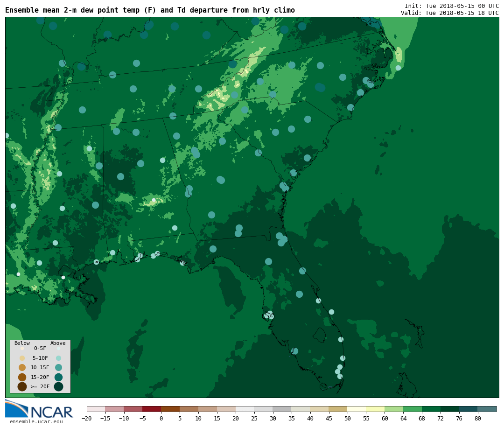
Task: Click the '0-5F' legend label
Action: [x=40, y=348]
